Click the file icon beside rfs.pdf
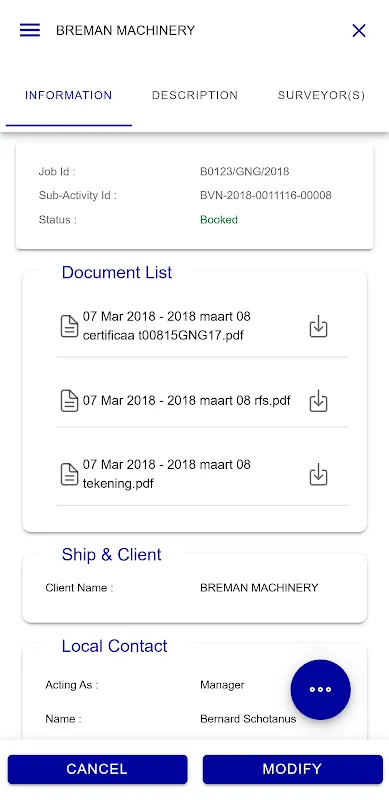 (x=69, y=401)
